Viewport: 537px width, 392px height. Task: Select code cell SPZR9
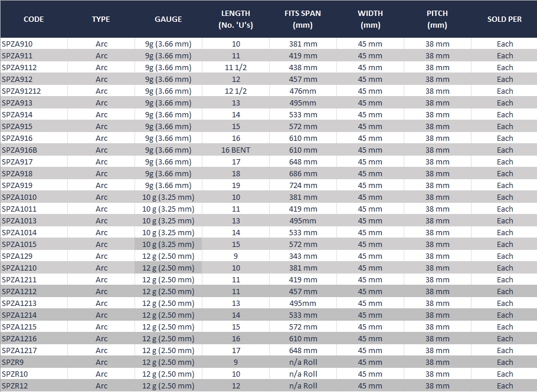(x=34, y=363)
